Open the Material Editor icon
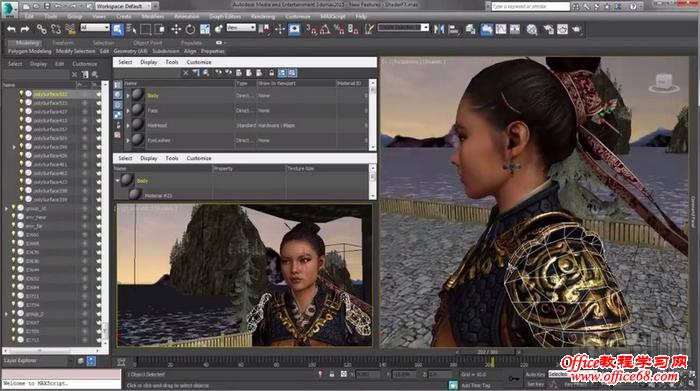The width and height of the screenshot is (700, 391). 532,29
